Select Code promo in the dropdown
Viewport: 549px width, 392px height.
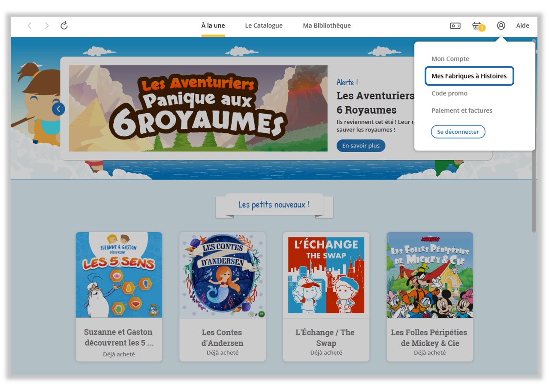pyautogui.click(x=449, y=93)
